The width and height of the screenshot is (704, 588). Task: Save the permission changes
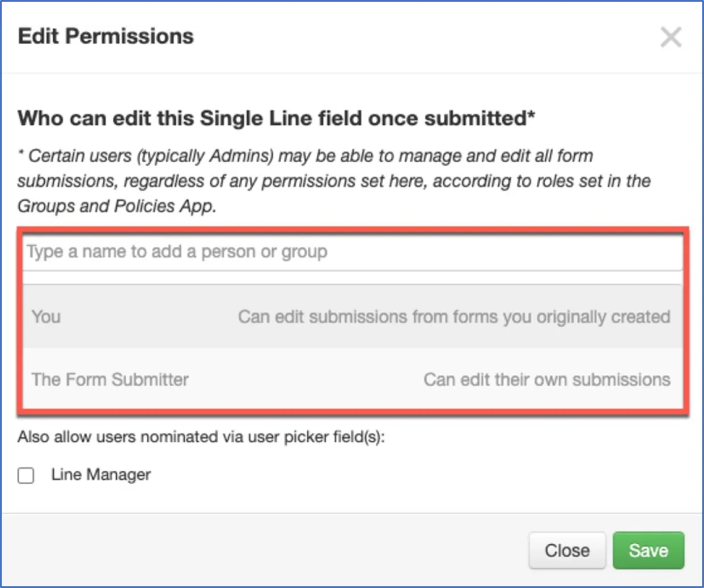[x=648, y=550]
